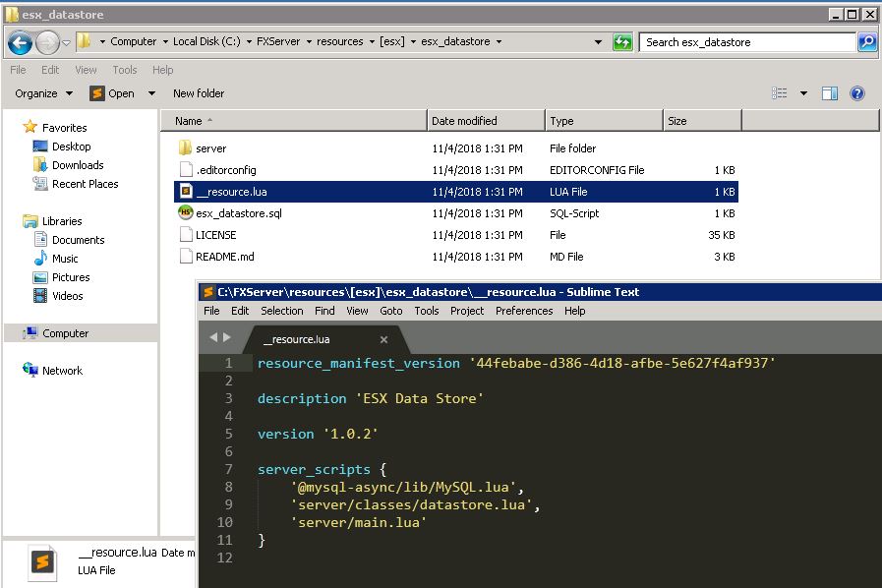Select the README.md file
This screenshot has height=588, width=882.
click(224, 257)
